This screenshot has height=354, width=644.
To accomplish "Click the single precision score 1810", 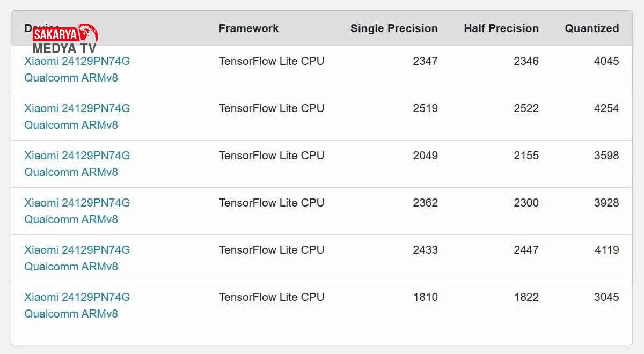I will click(x=425, y=297).
